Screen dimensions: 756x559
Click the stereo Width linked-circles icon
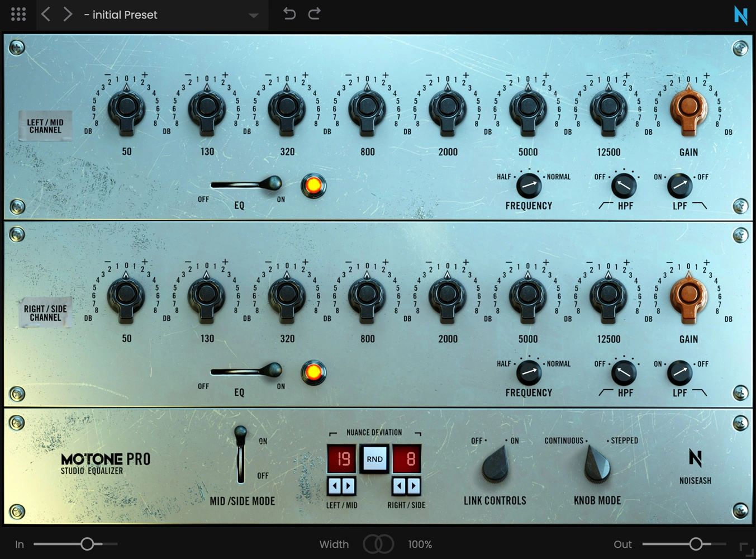click(378, 544)
